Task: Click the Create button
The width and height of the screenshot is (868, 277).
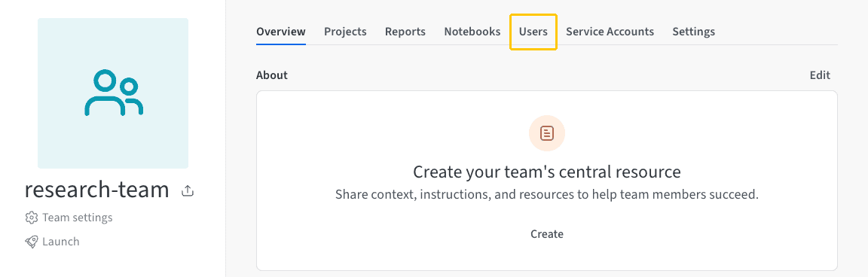Action: point(547,234)
